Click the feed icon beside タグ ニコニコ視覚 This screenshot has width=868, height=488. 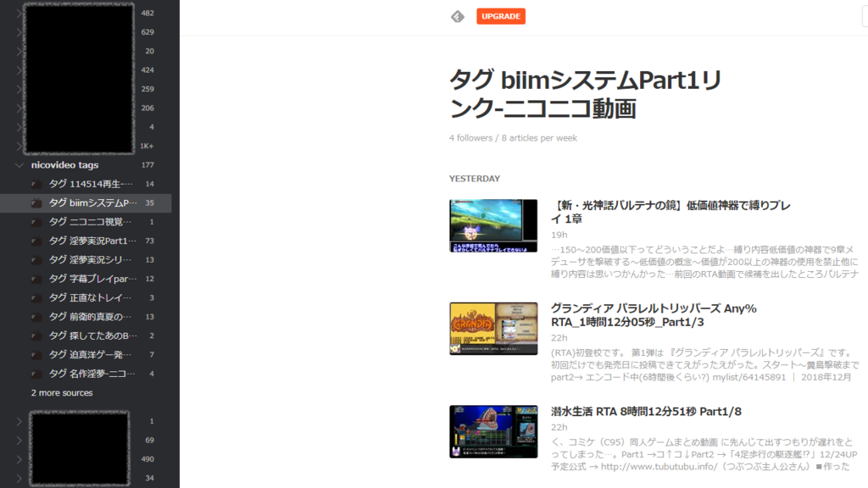[36, 222]
